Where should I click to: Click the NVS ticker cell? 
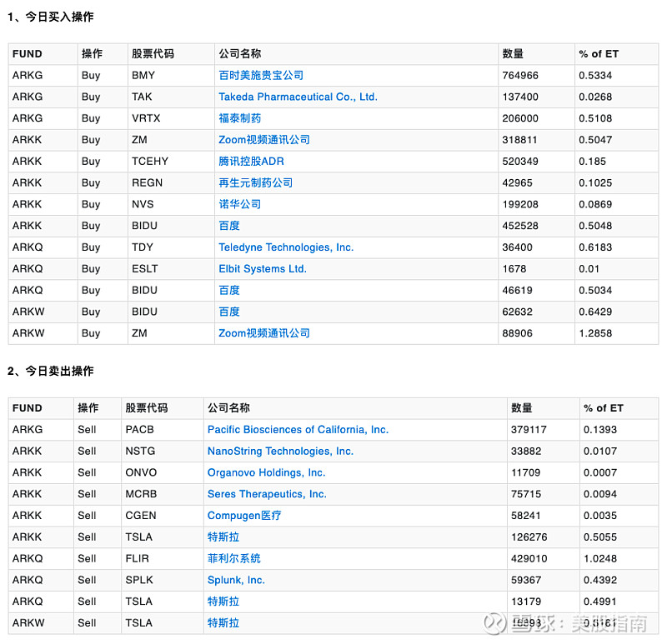pyautogui.click(x=171, y=204)
